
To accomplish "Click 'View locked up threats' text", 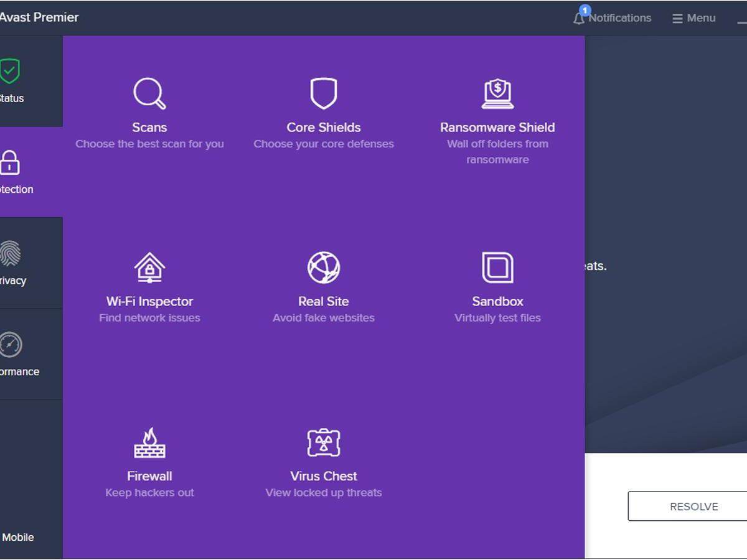I will [323, 493].
